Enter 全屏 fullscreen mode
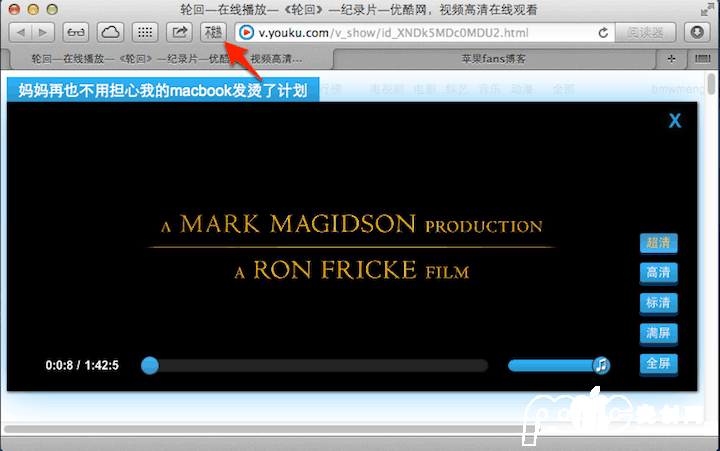The image size is (720, 451). coord(658,363)
